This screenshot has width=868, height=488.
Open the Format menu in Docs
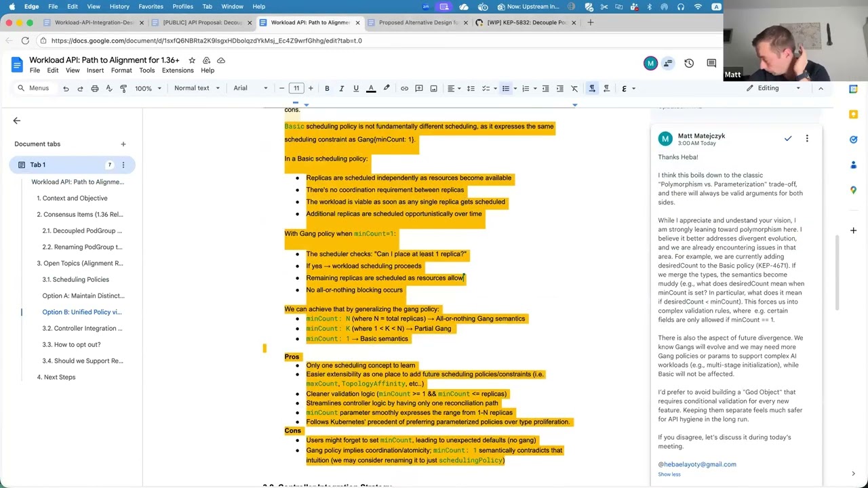[121, 70]
